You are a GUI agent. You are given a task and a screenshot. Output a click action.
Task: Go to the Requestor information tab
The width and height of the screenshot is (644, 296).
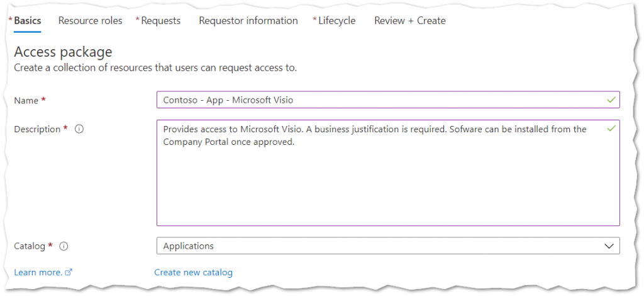click(x=248, y=21)
